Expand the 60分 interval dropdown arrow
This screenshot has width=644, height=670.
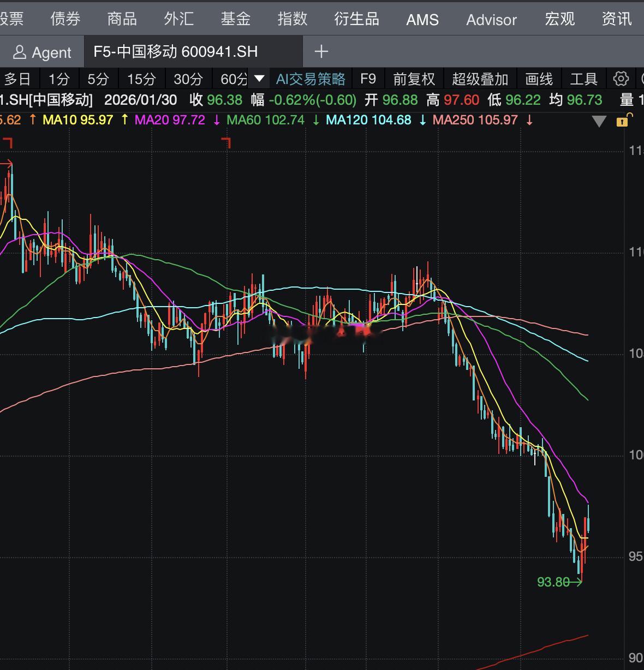point(259,78)
